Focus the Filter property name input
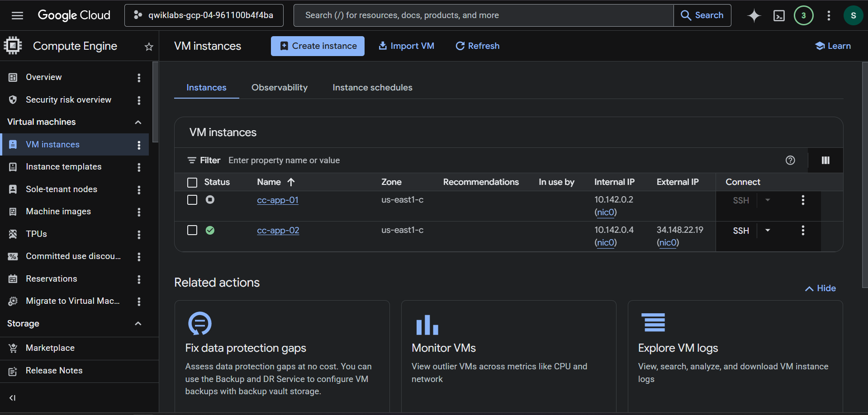Viewport: 868px width, 415px height. pyautogui.click(x=502, y=160)
